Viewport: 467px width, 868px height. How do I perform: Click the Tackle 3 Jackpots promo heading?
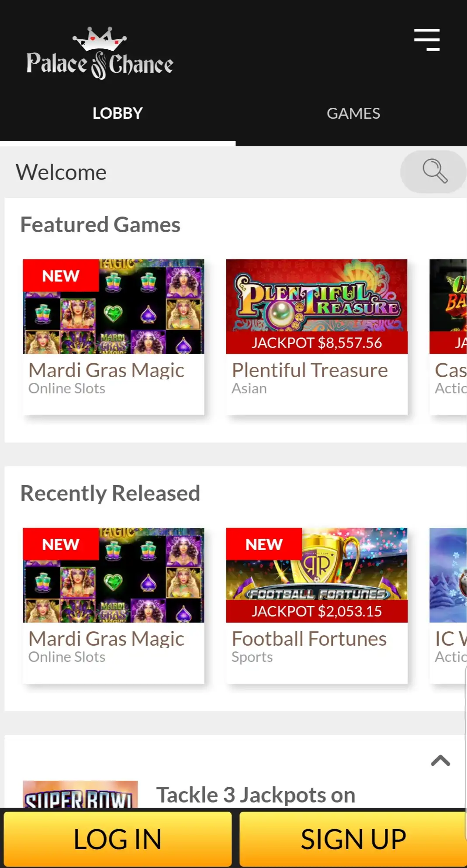click(256, 795)
